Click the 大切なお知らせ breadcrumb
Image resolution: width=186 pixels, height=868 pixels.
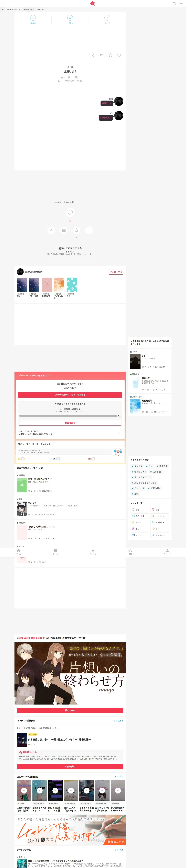29,9
